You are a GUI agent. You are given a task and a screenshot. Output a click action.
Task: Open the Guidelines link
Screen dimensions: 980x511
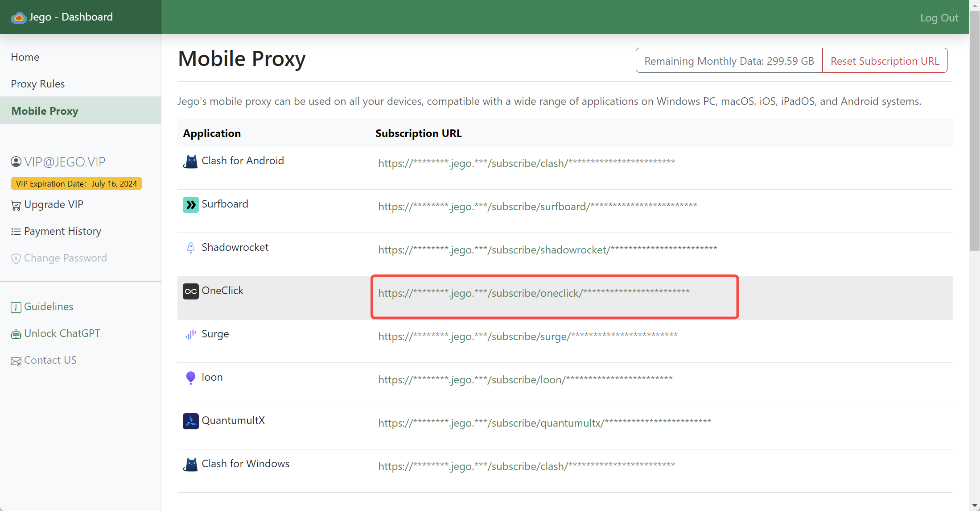coord(49,307)
